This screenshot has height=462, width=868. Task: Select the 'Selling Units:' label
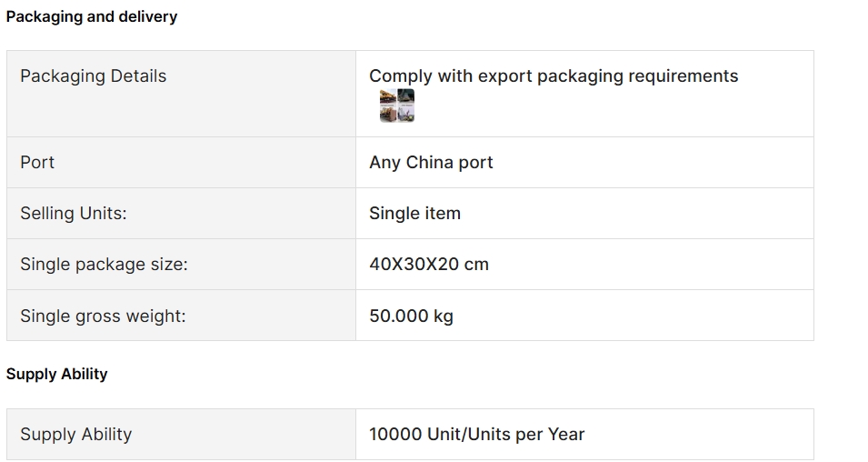pyautogui.click(x=74, y=214)
